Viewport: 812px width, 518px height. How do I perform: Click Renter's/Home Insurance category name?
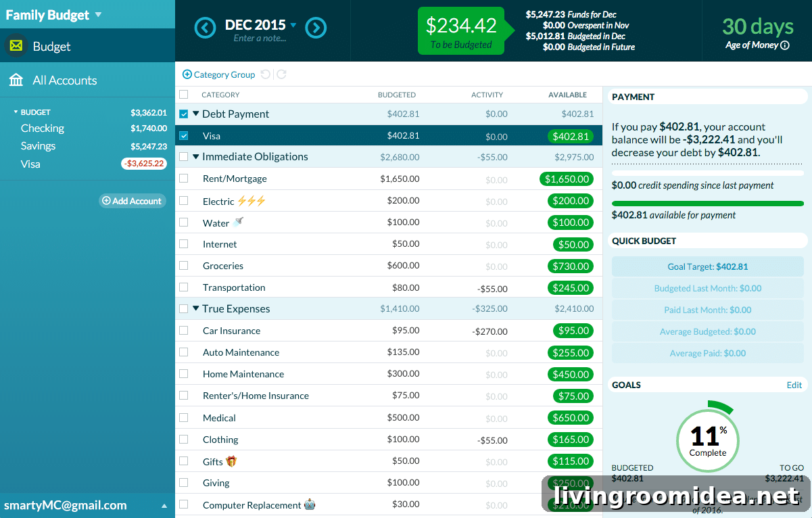[256, 396]
